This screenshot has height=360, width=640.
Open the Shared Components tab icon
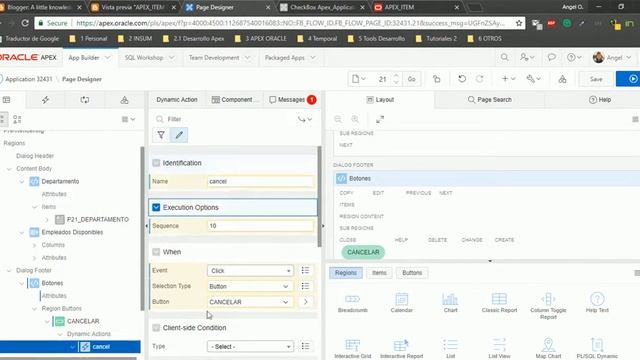point(124,100)
